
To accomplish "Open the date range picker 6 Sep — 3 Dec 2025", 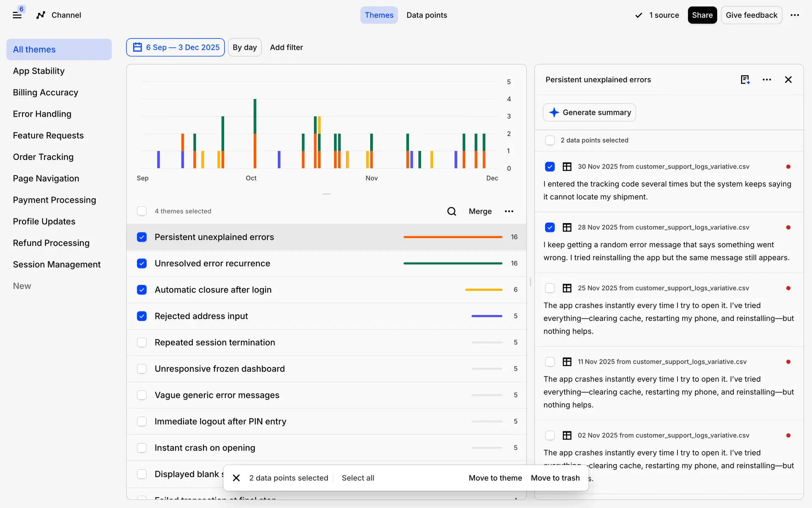I will click(x=176, y=47).
